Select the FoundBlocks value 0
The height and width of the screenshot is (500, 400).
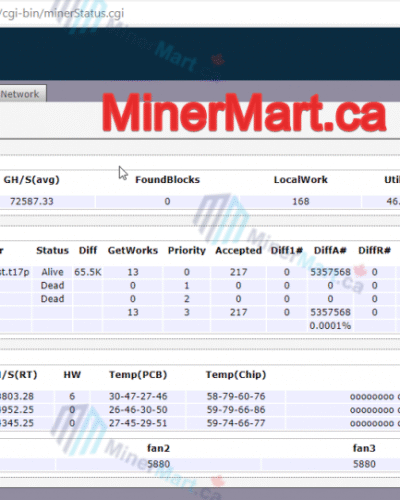167,201
